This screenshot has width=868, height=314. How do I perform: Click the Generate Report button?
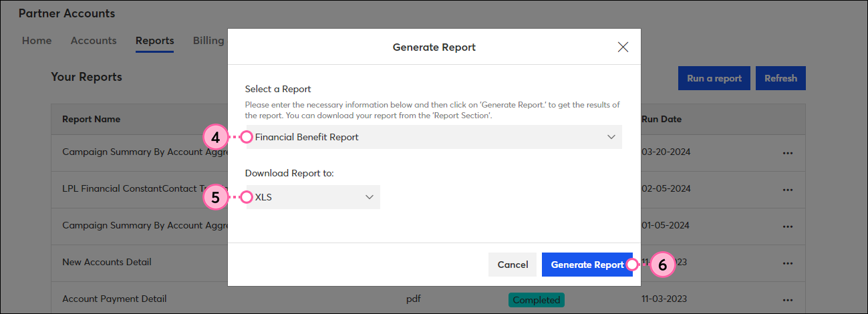coord(587,265)
